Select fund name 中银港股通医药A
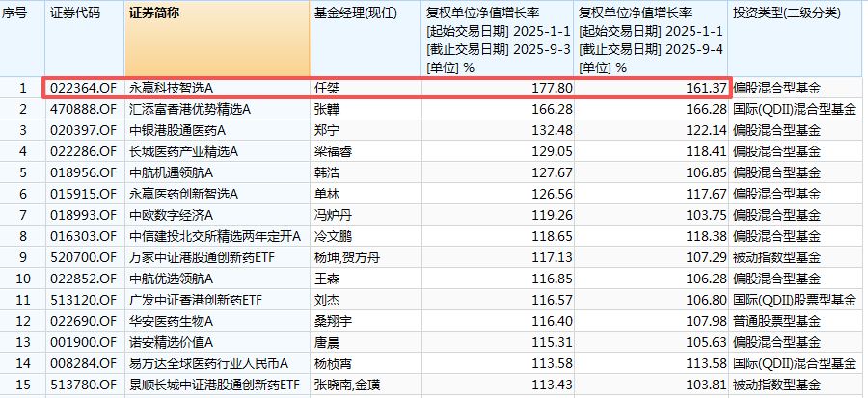868x398 pixels. 177,130
